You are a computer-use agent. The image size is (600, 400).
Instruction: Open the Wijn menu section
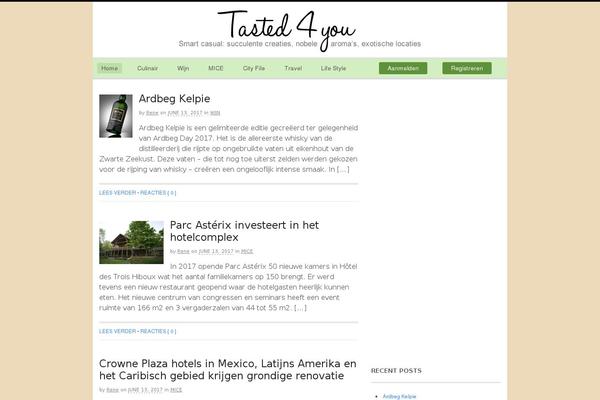[183, 68]
